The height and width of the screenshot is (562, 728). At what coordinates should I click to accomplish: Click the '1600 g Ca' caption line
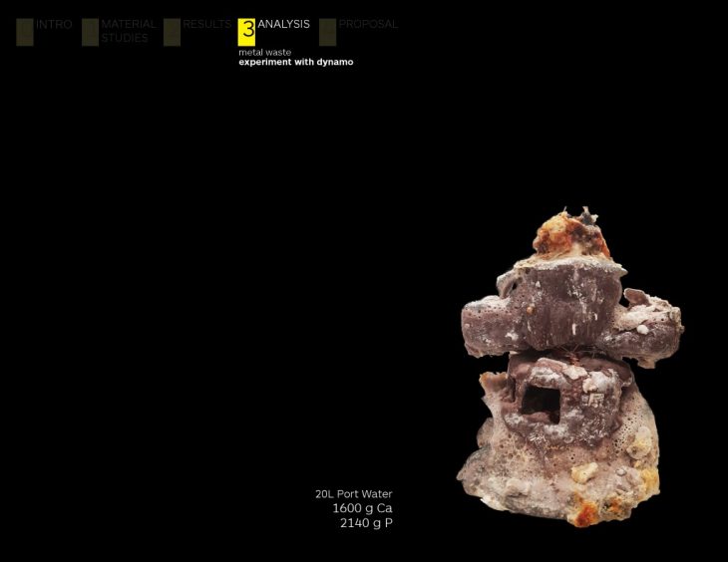click(x=361, y=508)
